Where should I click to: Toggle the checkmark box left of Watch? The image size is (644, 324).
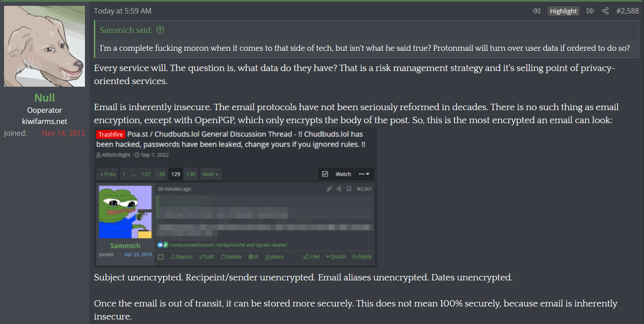pyautogui.click(x=325, y=174)
